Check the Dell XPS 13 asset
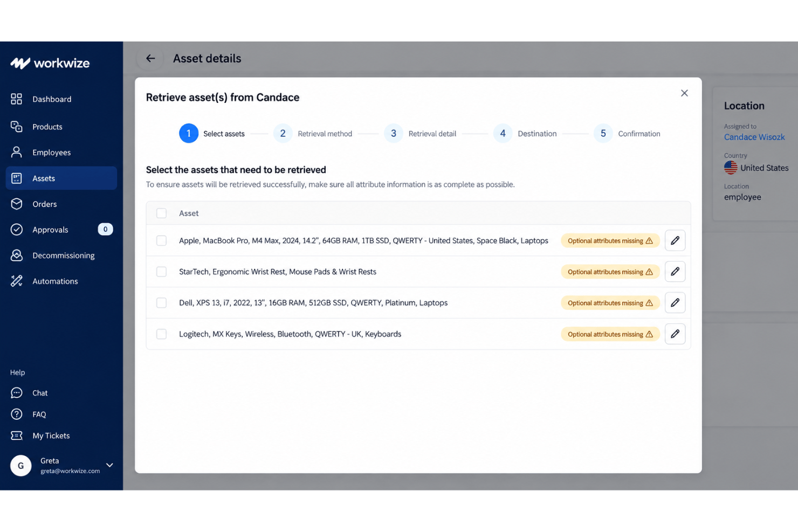Image resolution: width=798 pixels, height=532 pixels. pos(161,303)
